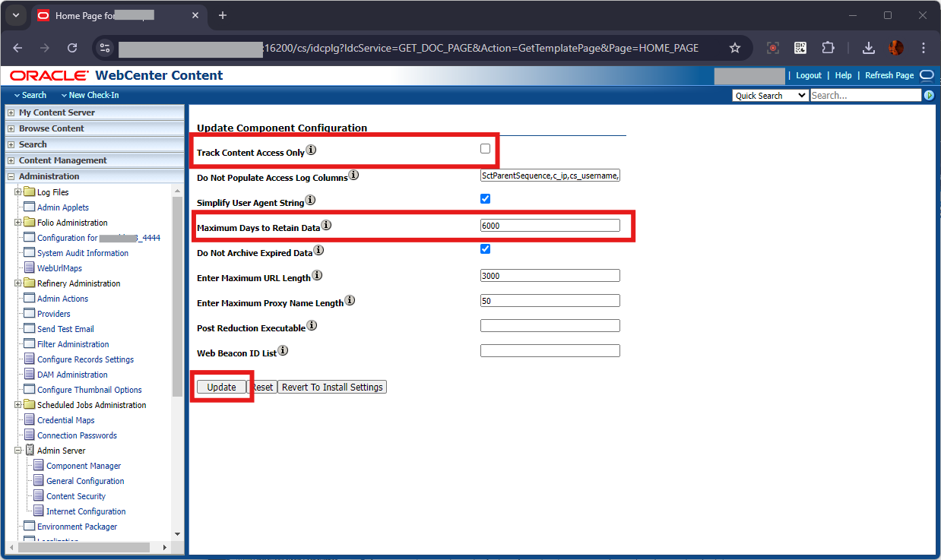Expand Folio Administration folder node
Viewport: 941px width, 560px height.
point(18,222)
